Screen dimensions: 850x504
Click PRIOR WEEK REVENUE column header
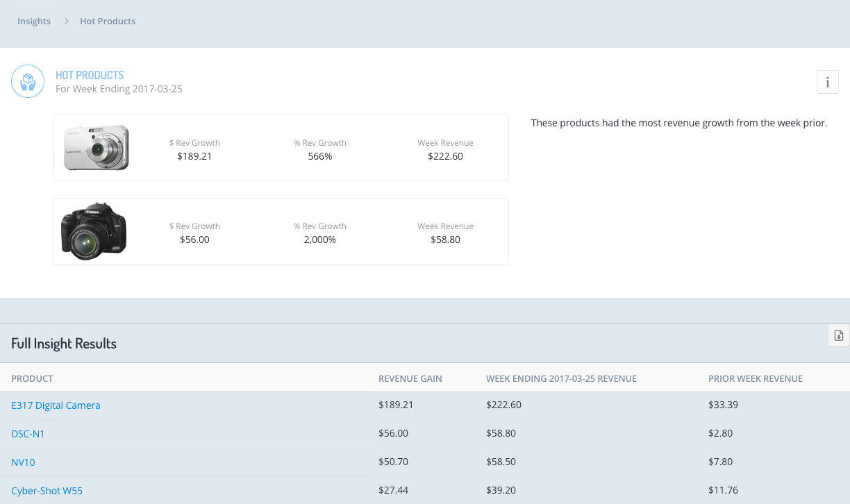756,378
